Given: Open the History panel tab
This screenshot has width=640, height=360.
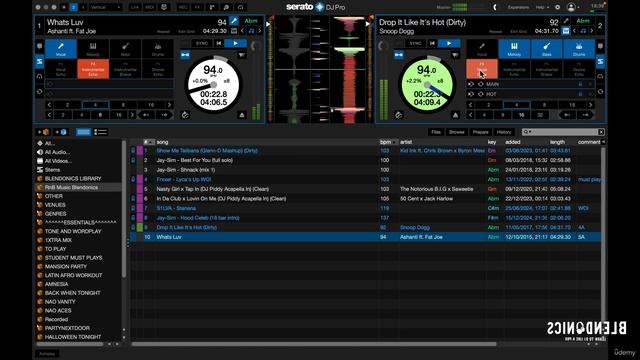Looking at the screenshot, I should click(504, 132).
